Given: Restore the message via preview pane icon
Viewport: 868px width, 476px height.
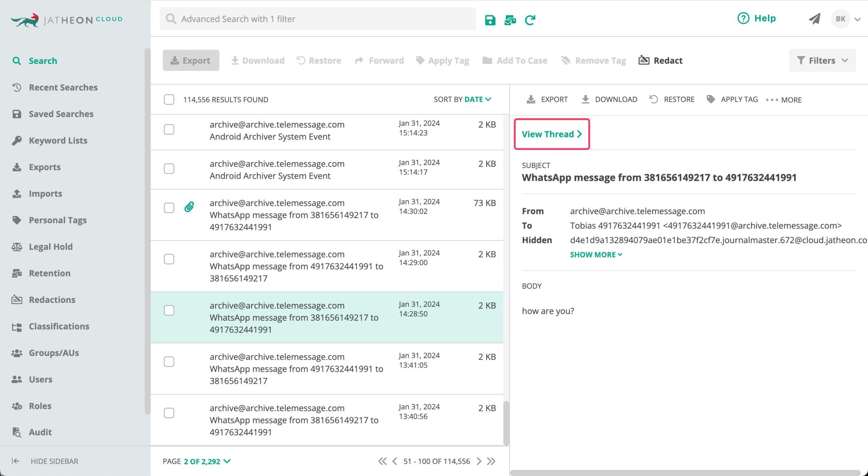Looking at the screenshot, I should (x=672, y=99).
